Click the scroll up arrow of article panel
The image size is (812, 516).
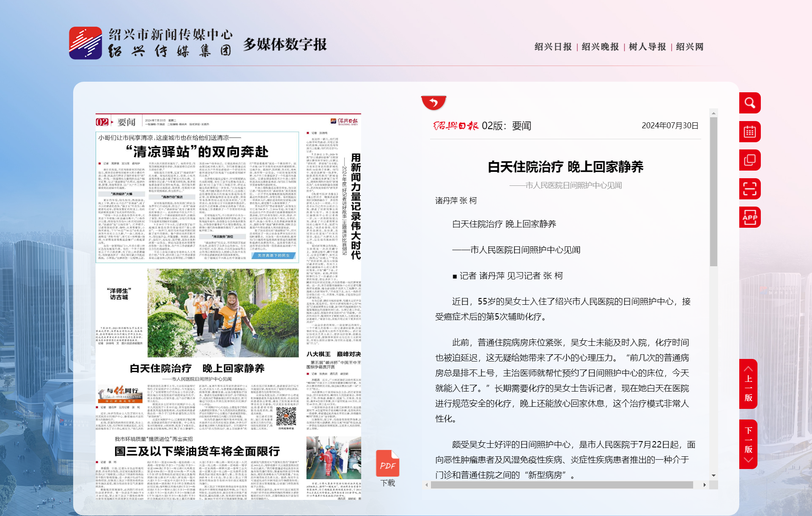pyautogui.click(x=713, y=113)
